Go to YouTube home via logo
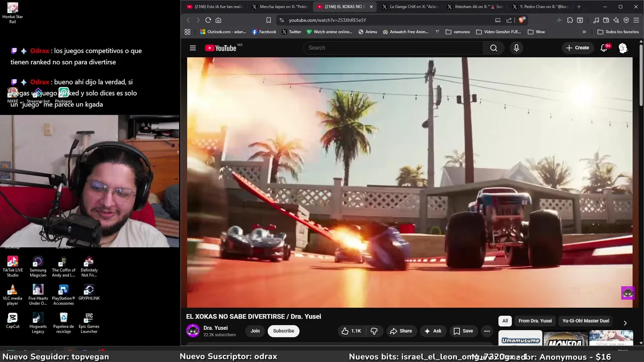 tap(221, 48)
